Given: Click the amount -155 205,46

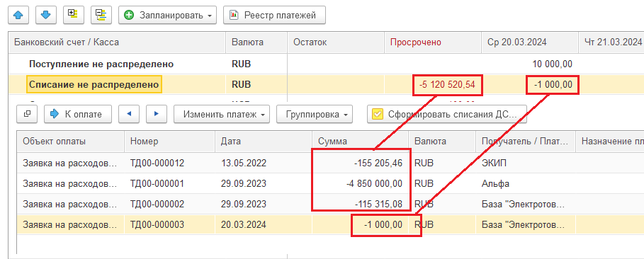Looking at the screenshot, I should tap(378, 163).
